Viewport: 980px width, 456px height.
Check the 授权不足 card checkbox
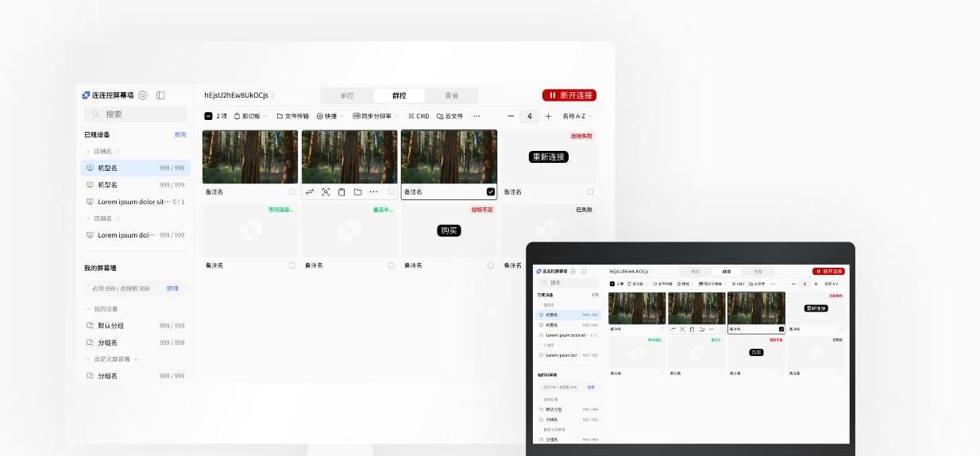(x=491, y=265)
